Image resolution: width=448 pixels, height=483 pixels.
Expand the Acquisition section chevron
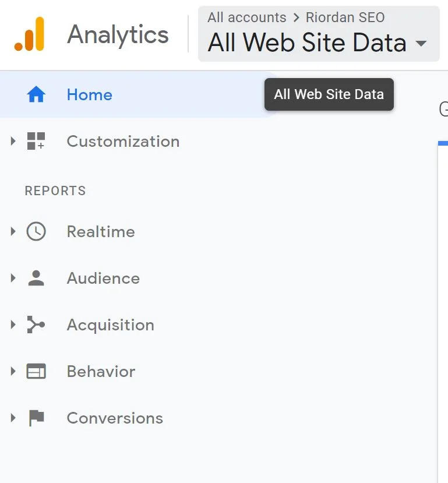click(x=13, y=325)
